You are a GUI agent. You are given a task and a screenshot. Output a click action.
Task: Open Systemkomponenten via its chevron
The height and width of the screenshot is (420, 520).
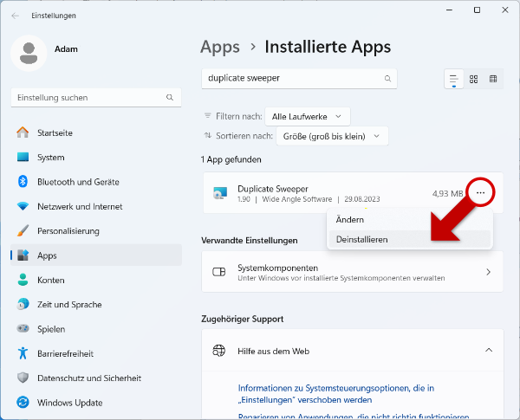coord(488,272)
